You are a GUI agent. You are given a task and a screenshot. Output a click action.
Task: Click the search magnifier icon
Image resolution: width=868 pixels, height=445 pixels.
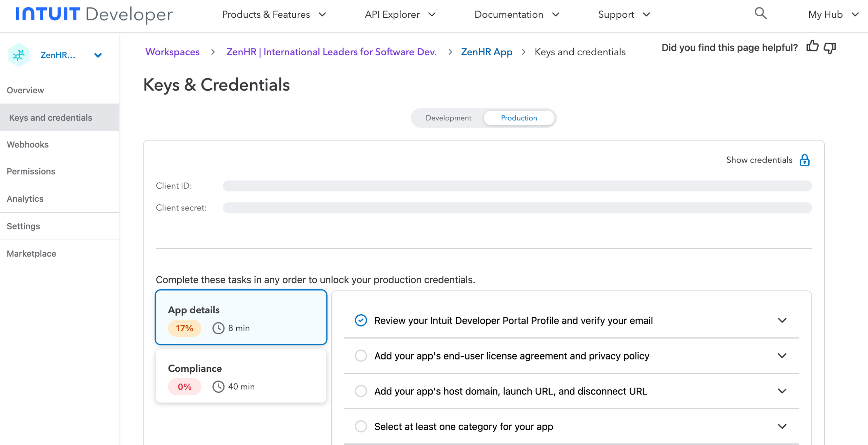(x=760, y=14)
